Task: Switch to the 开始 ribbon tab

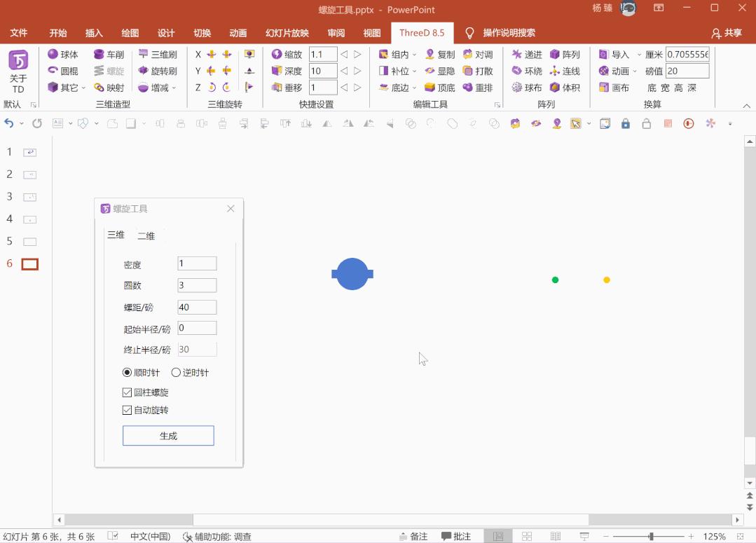Action: [x=57, y=32]
